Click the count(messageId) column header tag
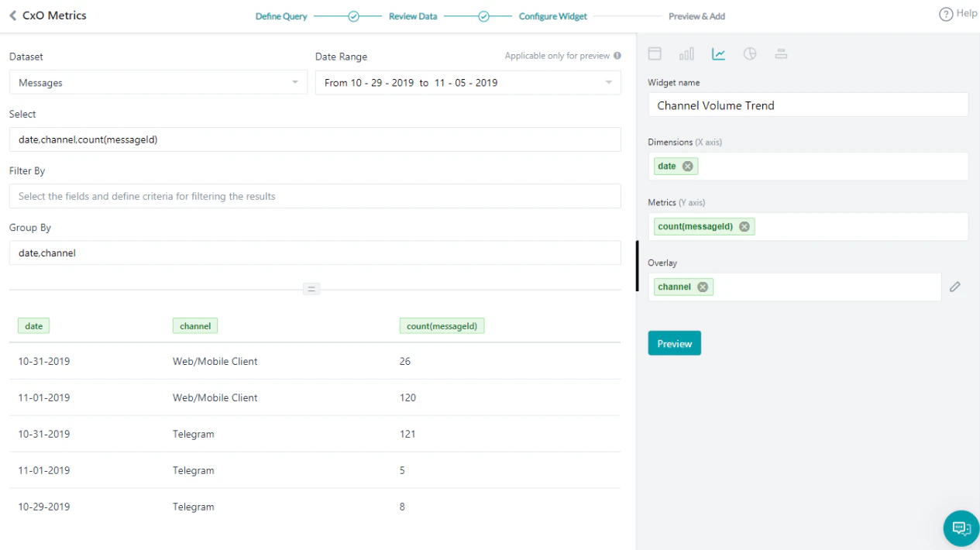 point(442,326)
